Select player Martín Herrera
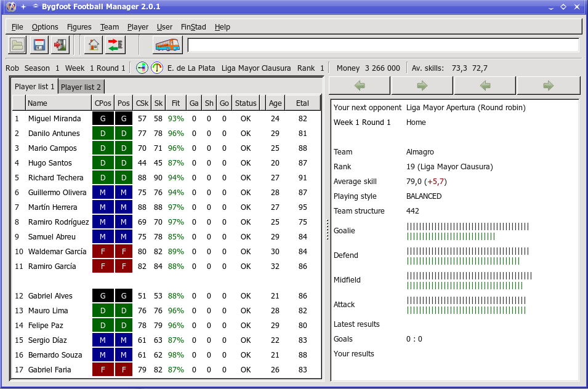 (167, 207)
